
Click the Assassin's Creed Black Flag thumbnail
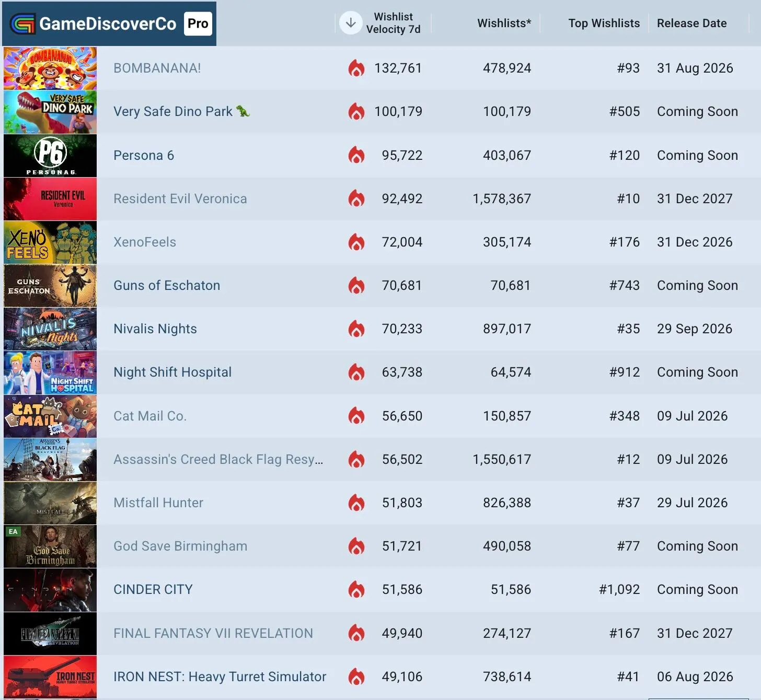50,460
